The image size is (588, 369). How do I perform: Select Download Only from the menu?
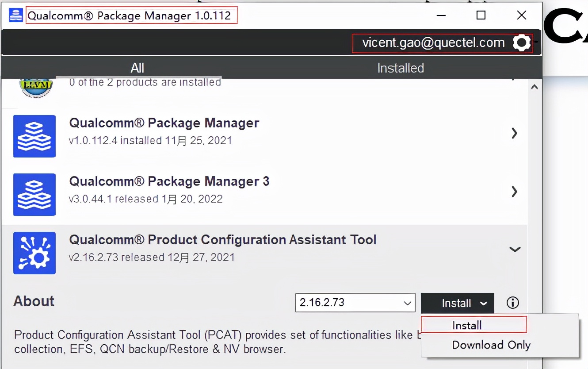(x=492, y=345)
